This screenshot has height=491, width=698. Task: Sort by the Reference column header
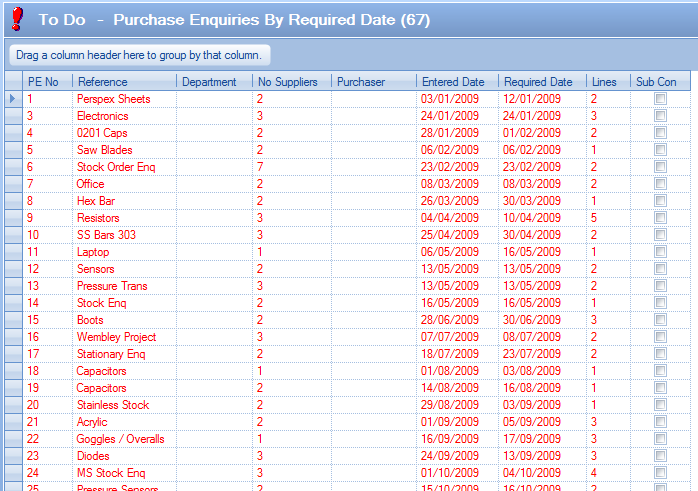[x=124, y=82]
